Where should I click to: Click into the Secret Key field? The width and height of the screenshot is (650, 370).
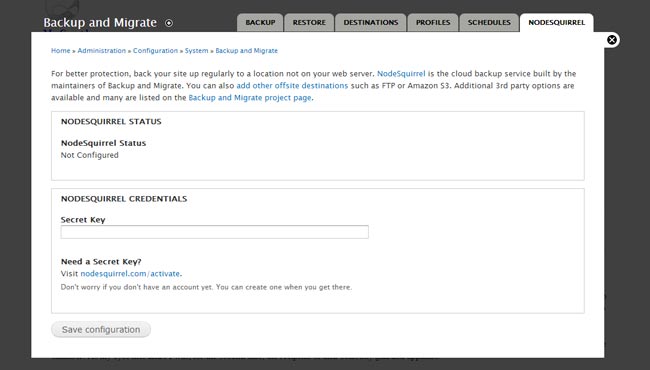pos(214,232)
